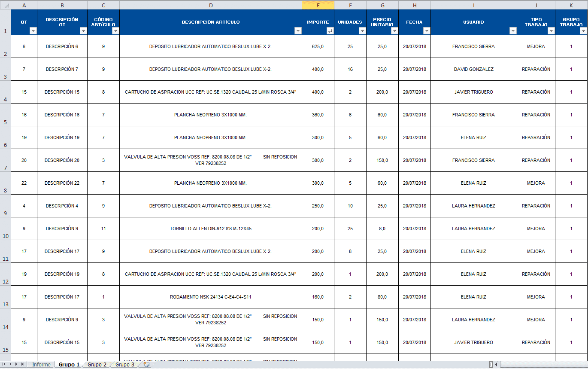Open the DESCRIPCIÓN ARTÍCULO filter dropdown
This screenshot has width=588, height=369.
point(298,31)
